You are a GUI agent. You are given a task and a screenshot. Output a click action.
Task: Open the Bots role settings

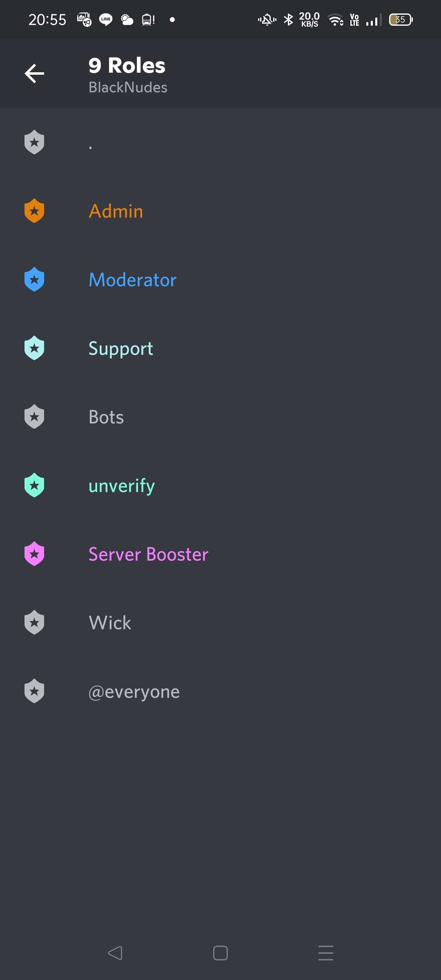pyautogui.click(x=220, y=416)
